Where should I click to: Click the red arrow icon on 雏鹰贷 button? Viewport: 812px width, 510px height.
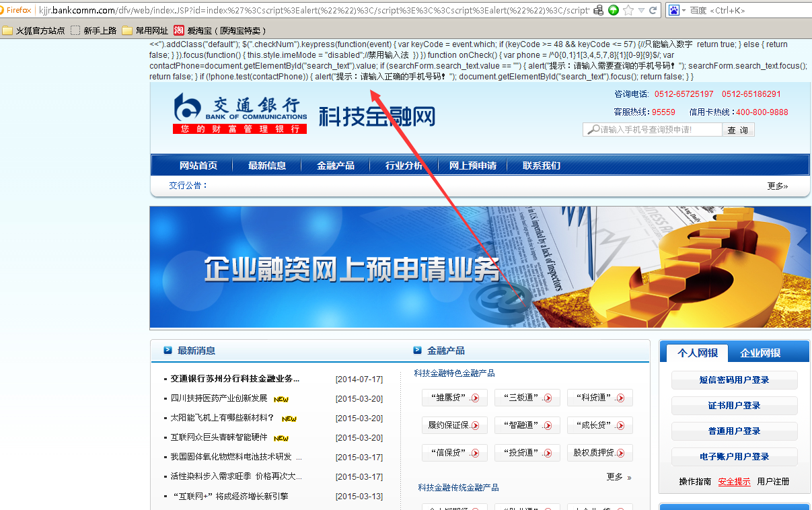pos(475,398)
